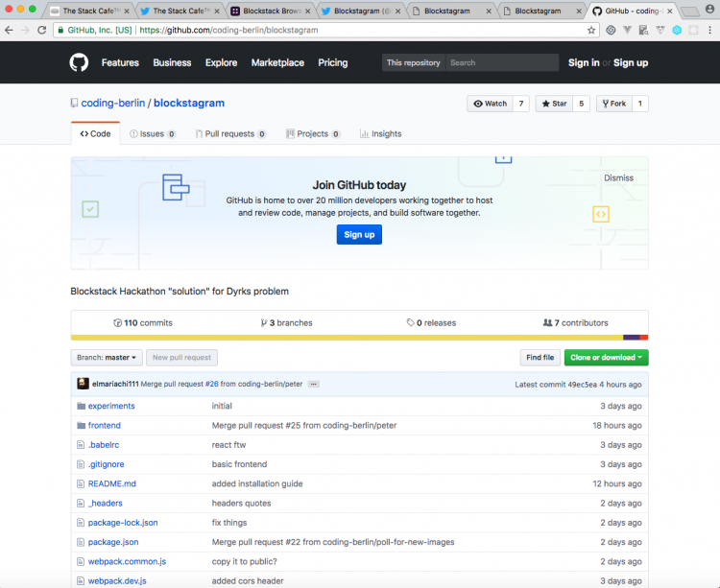The height and width of the screenshot is (588, 720).
Task: View 110 commits
Action: [x=143, y=323]
